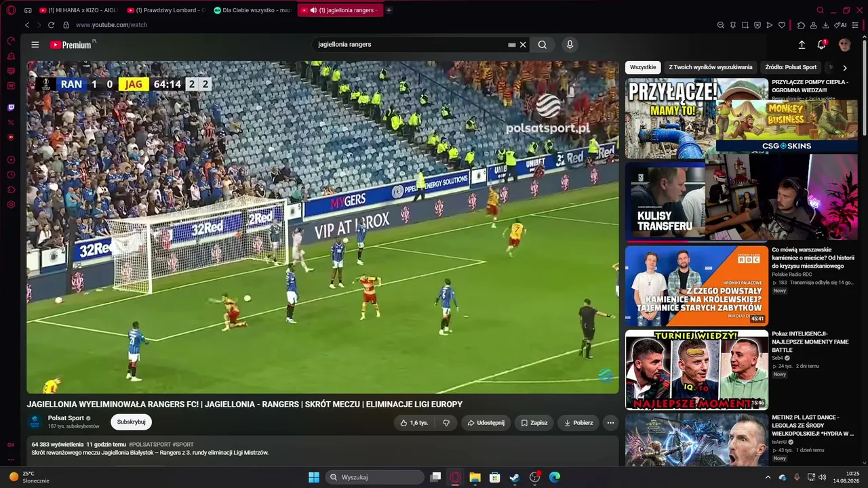Open GX Corner controller icon in tab bar
Viewport: 868px width, 488px height.
28,10
